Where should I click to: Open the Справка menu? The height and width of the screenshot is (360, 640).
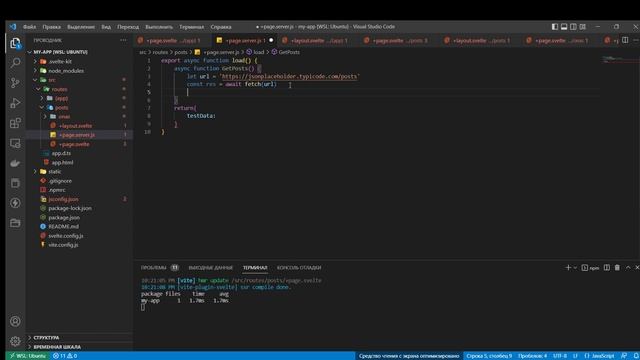pos(221,27)
